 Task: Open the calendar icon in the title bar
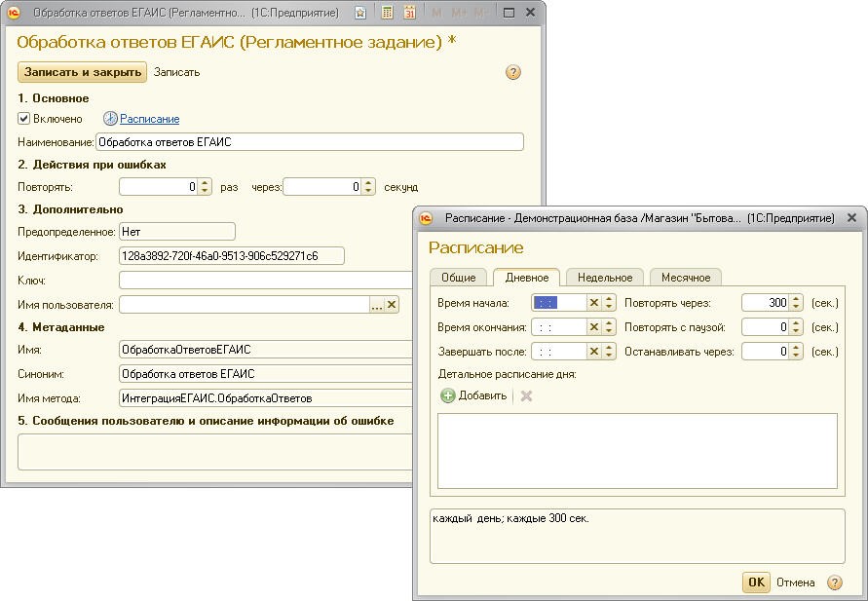coord(409,12)
